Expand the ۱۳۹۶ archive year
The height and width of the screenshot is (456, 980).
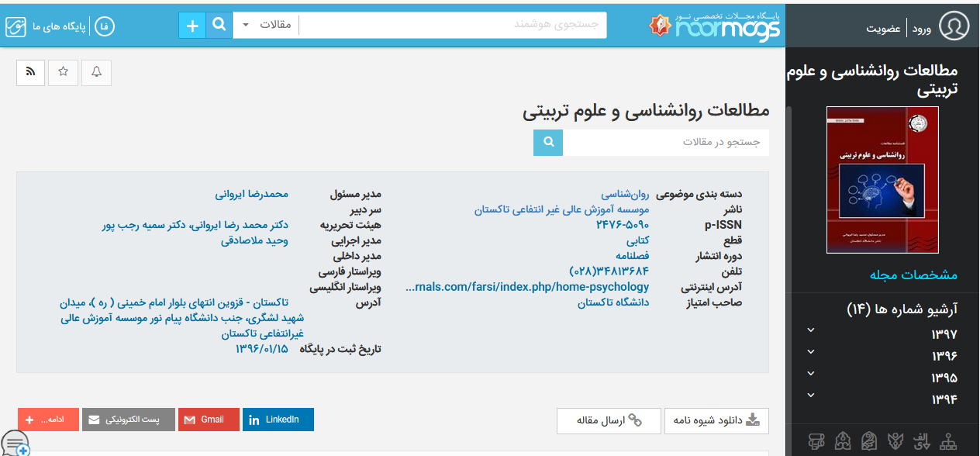tap(882, 356)
